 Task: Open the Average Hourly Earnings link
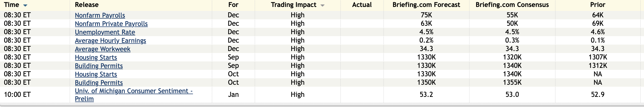pyautogui.click(x=110, y=40)
